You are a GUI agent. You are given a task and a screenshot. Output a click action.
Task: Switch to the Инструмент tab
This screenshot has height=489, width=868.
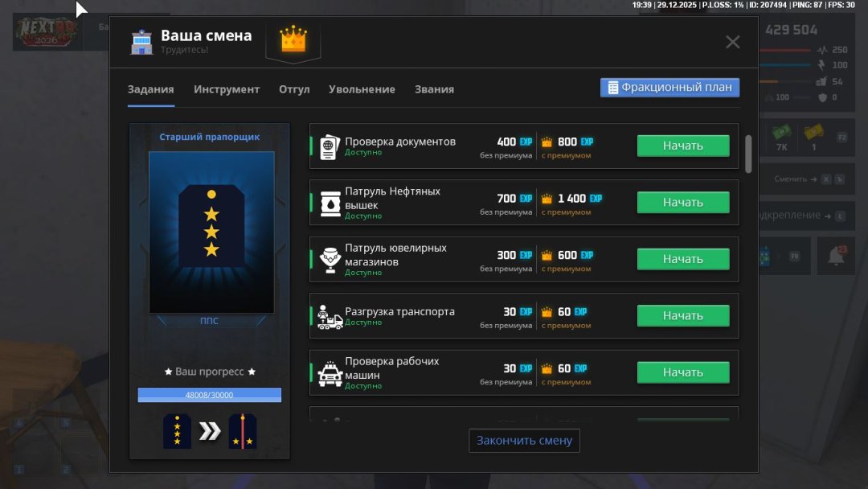click(227, 89)
